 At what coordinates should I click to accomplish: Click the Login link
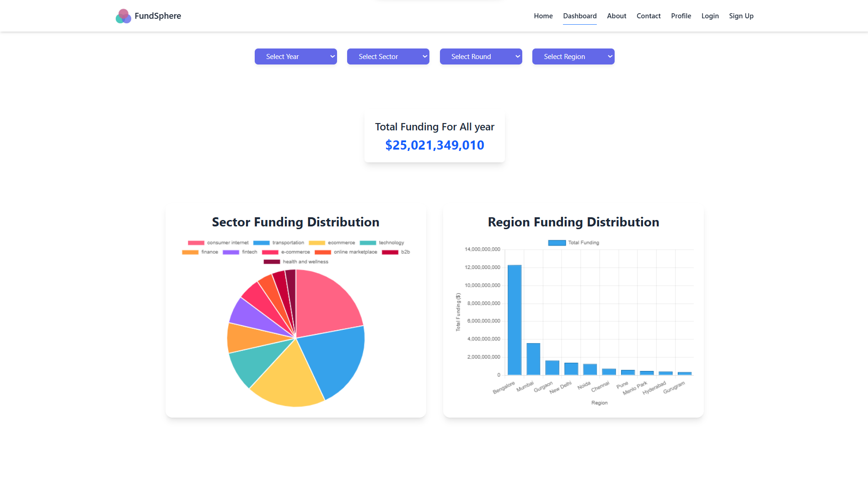tap(710, 16)
